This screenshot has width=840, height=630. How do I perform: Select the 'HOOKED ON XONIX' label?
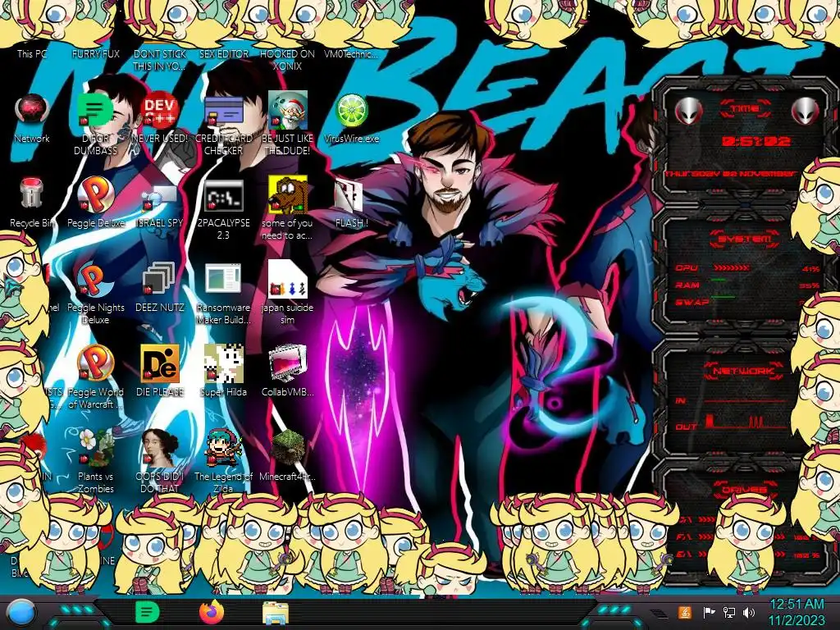(x=288, y=60)
